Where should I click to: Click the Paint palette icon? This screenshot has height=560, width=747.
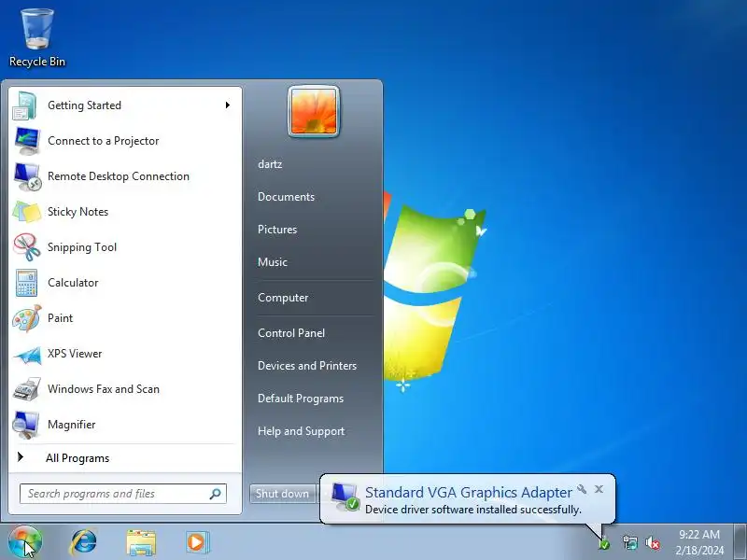point(26,318)
